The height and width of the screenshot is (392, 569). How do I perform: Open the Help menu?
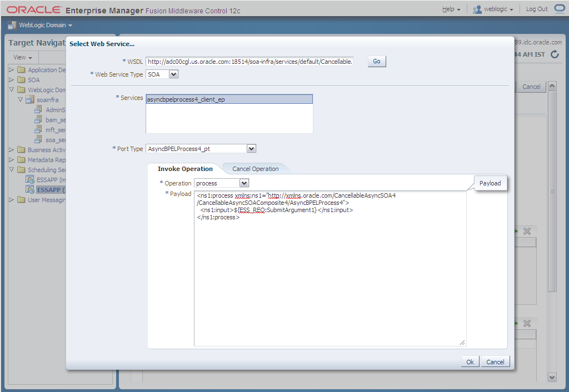451,9
